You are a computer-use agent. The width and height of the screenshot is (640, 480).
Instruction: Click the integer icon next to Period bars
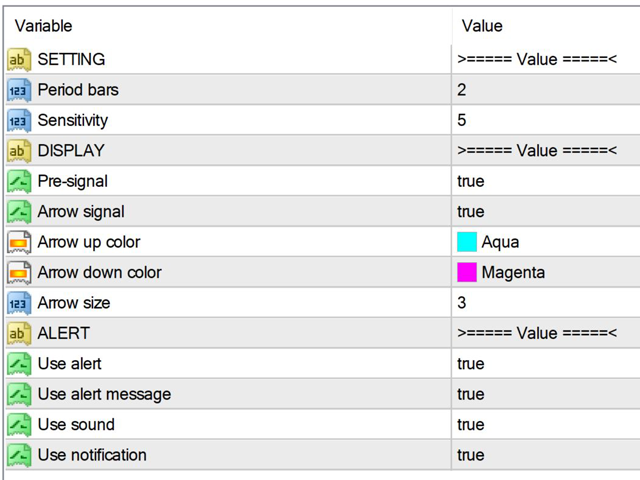tap(19, 90)
